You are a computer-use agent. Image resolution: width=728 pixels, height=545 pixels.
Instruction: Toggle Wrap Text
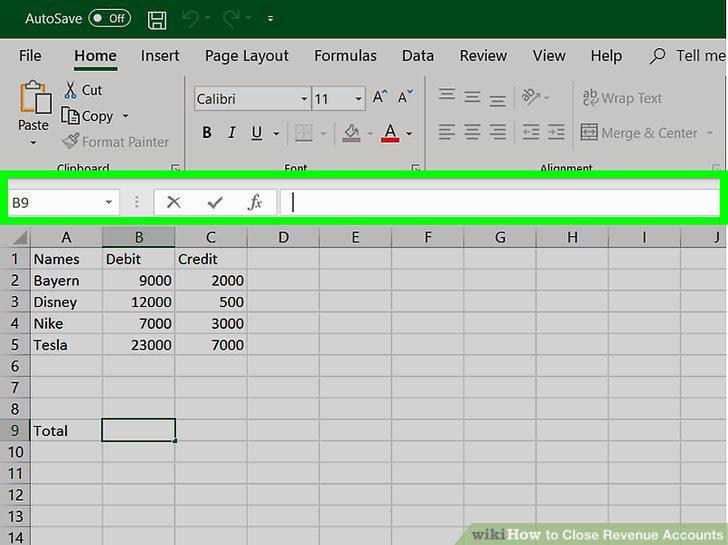622,98
